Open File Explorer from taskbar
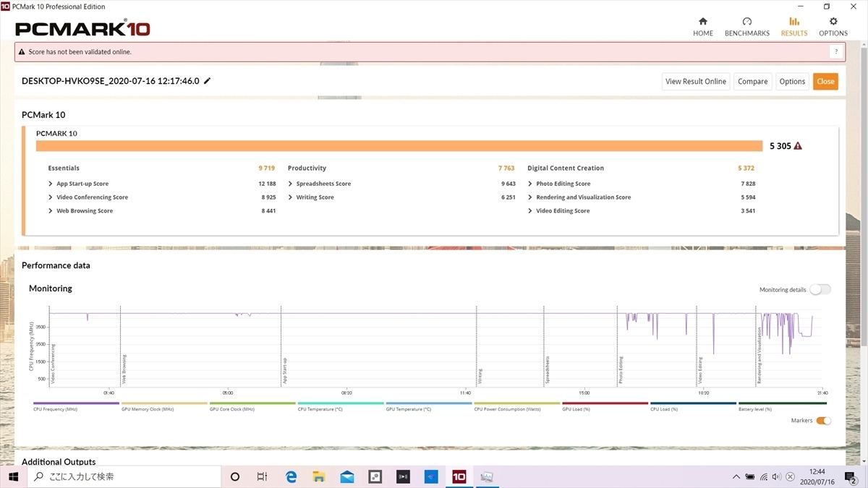868x488 pixels. click(x=319, y=476)
